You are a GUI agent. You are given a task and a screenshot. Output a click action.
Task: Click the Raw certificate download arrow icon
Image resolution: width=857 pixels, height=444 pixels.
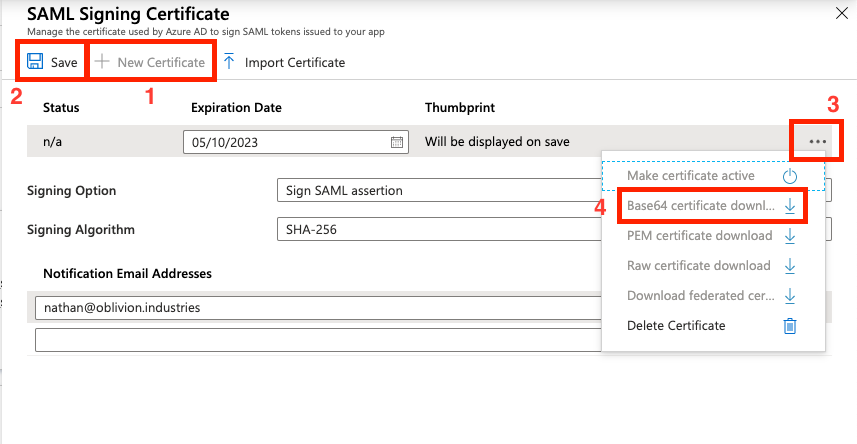tap(790, 266)
